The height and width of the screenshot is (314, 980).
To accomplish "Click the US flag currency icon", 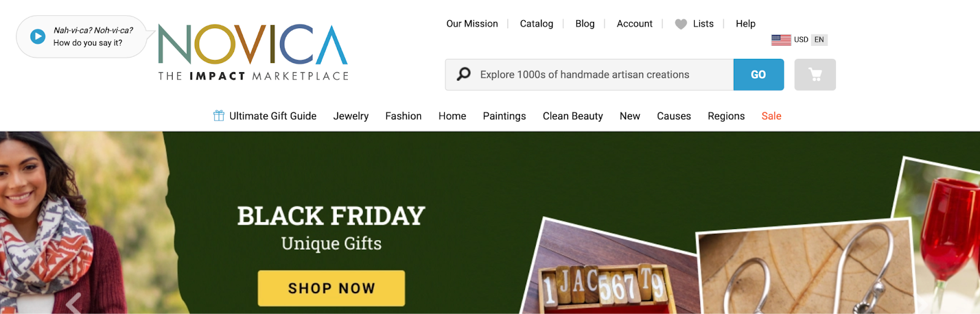I will click(781, 40).
